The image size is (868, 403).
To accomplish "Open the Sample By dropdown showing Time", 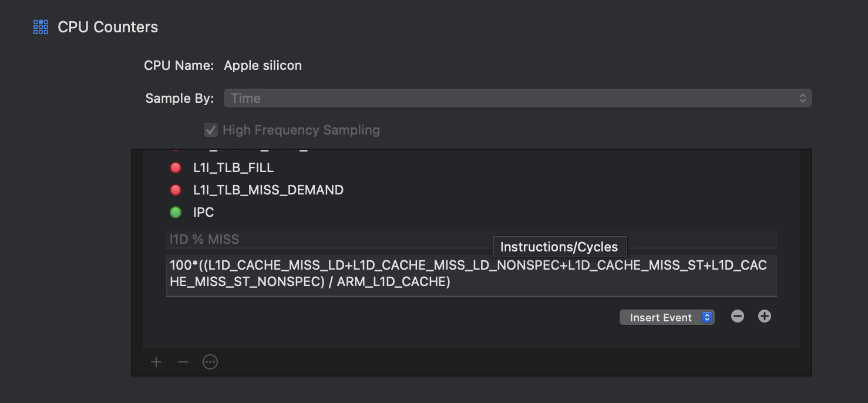I will [x=517, y=98].
